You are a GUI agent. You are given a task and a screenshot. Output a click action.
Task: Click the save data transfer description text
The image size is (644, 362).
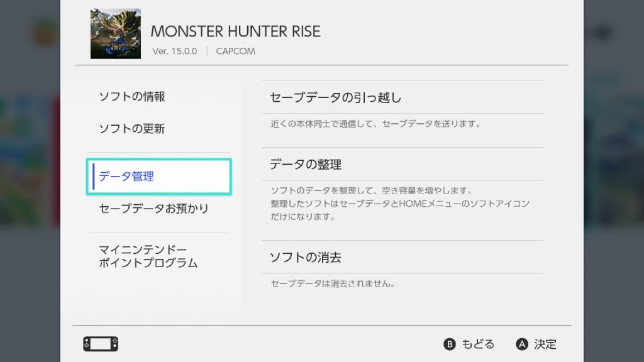(375, 124)
